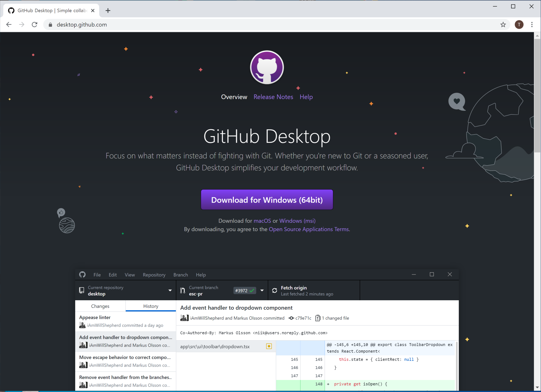Click the #3972 pull request badge
This screenshot has width=541, height=392.
point(245,291)
